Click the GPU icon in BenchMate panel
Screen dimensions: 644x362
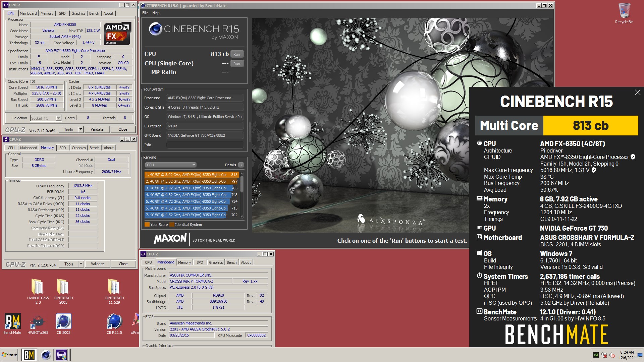479,228
